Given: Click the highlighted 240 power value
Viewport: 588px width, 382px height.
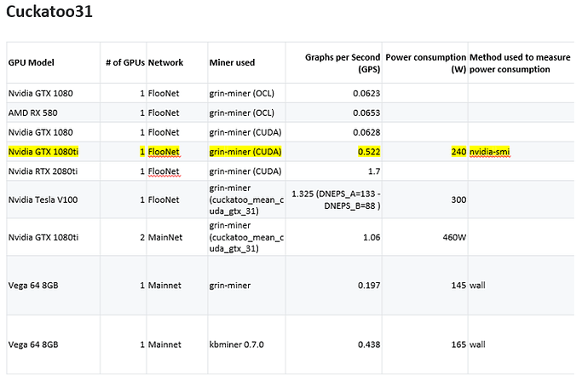Looking at the screenshot, I should pos(458,152).
